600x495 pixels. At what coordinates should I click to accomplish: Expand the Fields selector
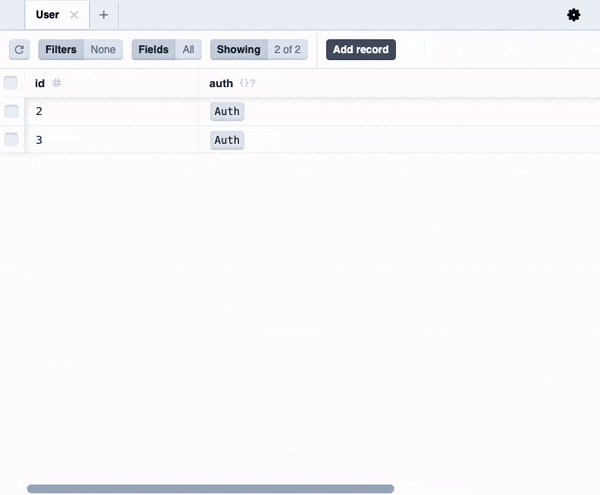point(167,49)
